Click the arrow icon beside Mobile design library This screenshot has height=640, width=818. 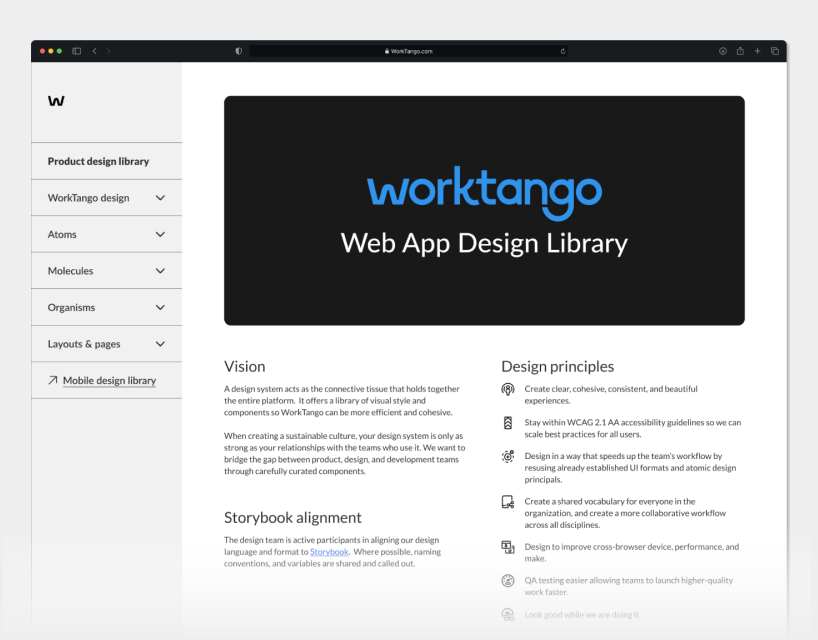pyautogui.click(x=53, y=380)
